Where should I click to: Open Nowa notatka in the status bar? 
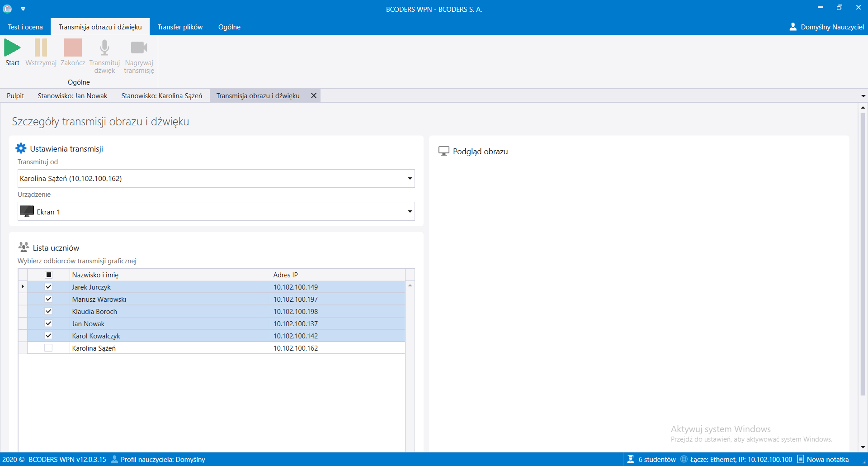click(823, 459)
